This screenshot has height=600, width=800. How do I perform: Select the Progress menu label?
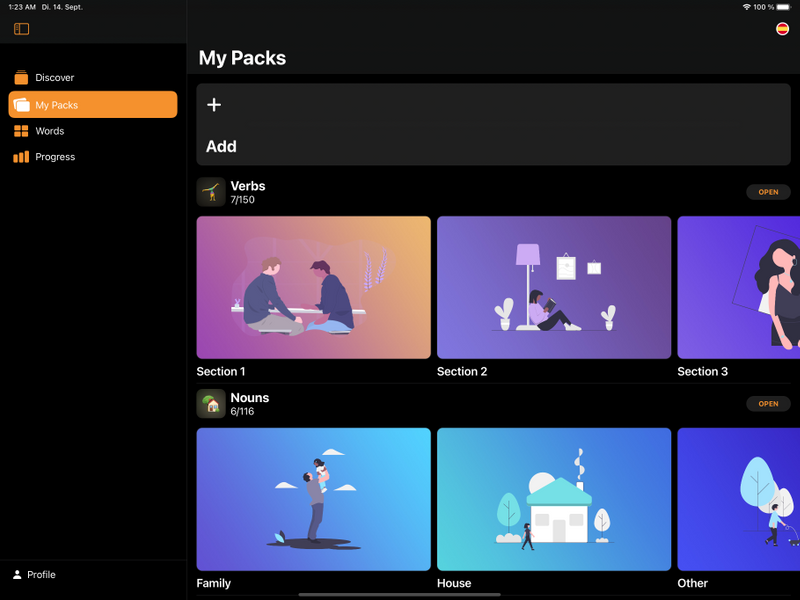pyautogui.click(x=55, y=157)
